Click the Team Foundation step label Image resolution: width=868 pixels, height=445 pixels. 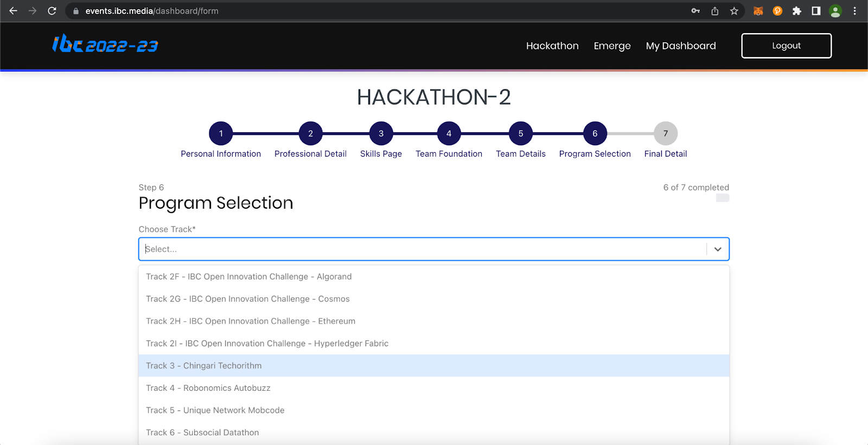tap(449, 154)
